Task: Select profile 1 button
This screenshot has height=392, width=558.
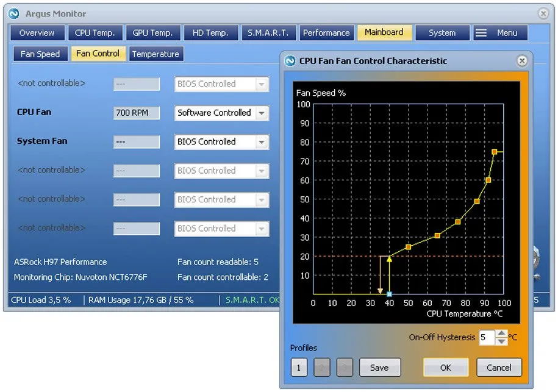Action: [298, 368]
